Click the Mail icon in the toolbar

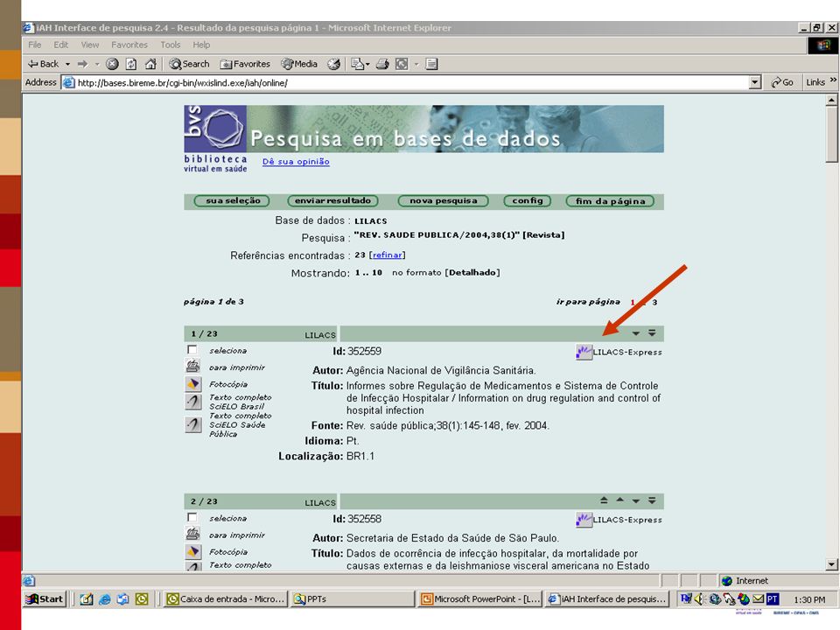(x=357, y=64)
